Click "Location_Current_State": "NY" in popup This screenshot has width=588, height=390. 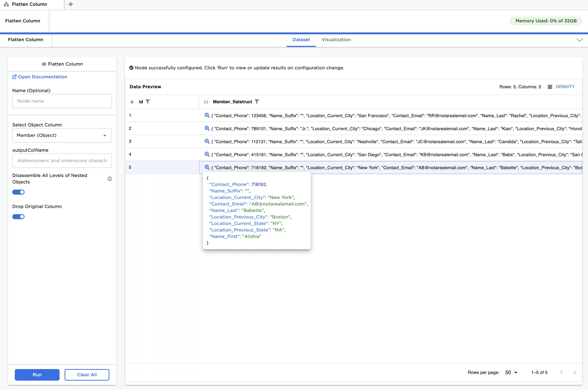(x=246, y=223)
